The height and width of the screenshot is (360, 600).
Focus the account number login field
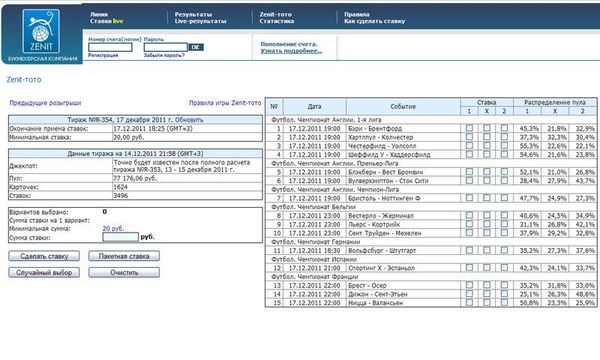point(110,47)
